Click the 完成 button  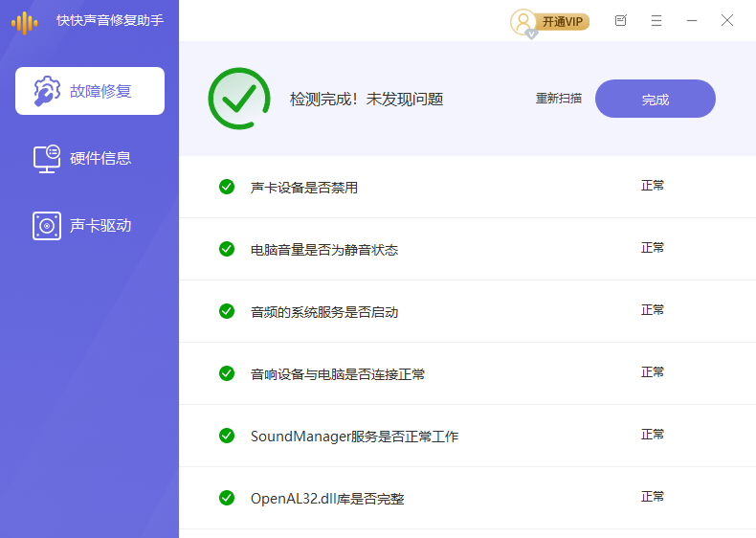pyautogui.click(x=656, y=99)
